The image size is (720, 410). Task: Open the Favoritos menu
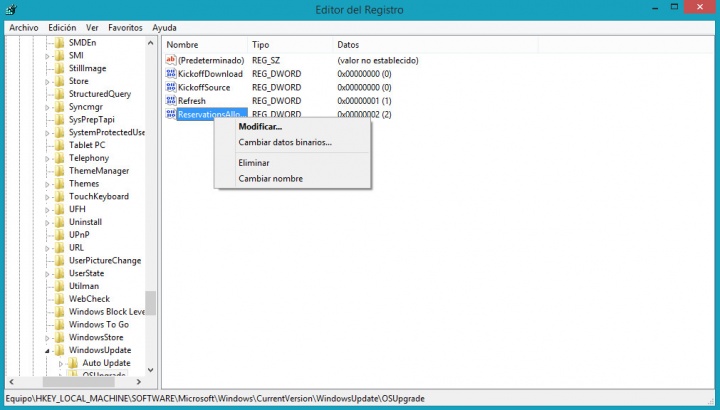tap(125, 28)
